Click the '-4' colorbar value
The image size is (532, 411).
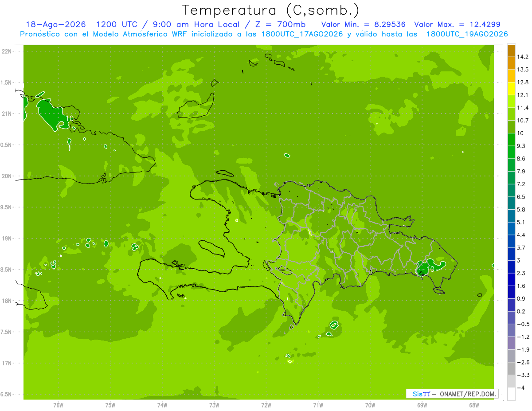[520, 388]
